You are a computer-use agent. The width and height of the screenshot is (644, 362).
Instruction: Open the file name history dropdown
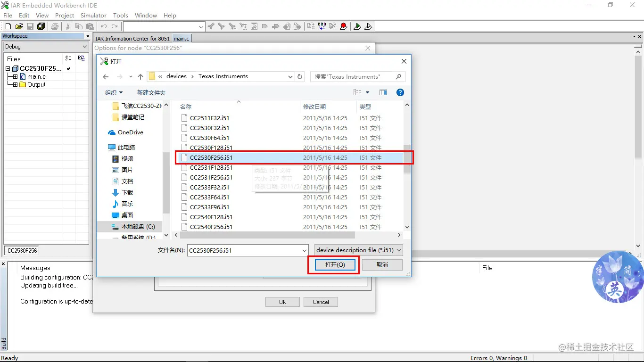coord(304,250)
